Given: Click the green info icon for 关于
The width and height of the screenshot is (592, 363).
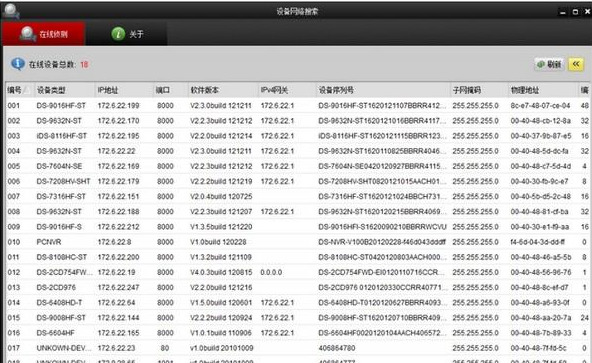Looking at the screenshot, I should coord(118,34).
